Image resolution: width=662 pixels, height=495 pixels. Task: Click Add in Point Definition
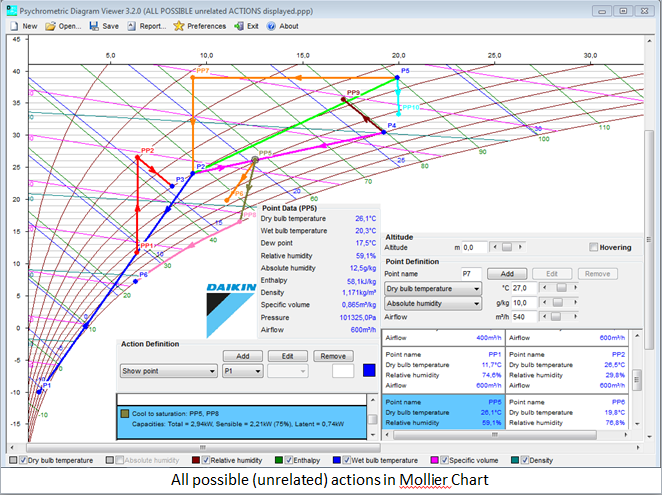(x=506, y=273)
